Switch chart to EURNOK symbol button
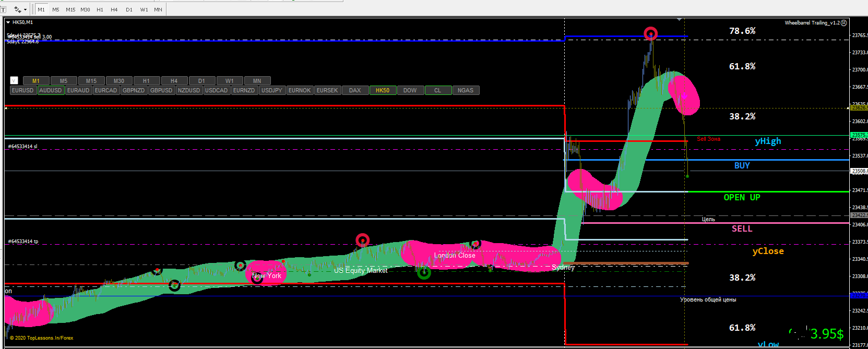This screenshot has height=349, width=868. coord(300,90)
